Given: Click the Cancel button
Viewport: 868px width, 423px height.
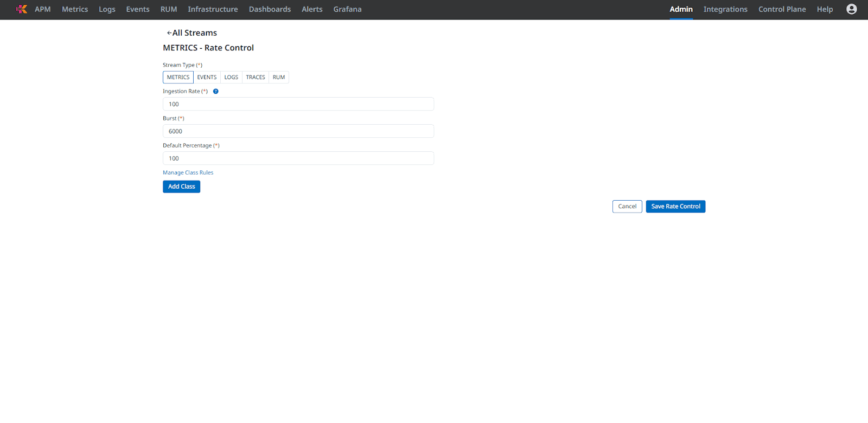Looking at the screenshot, I should 627,207.
